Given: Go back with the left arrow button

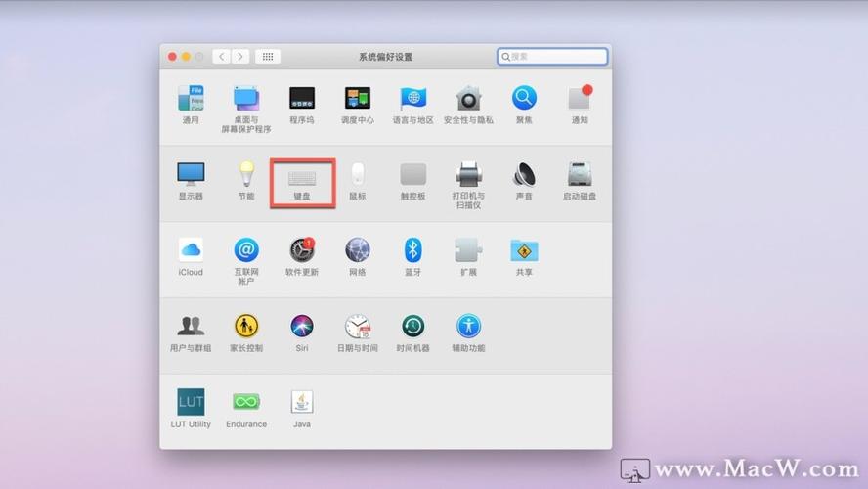Looking at the screenshot, I should (222, 57).
